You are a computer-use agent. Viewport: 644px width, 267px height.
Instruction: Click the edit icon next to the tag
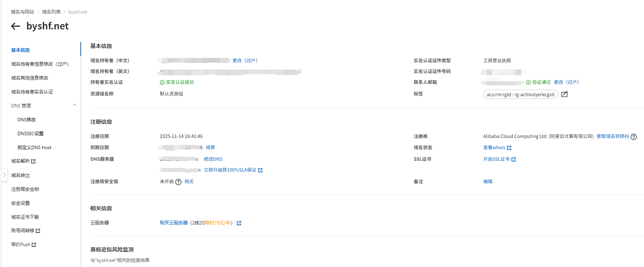point(564,94)
